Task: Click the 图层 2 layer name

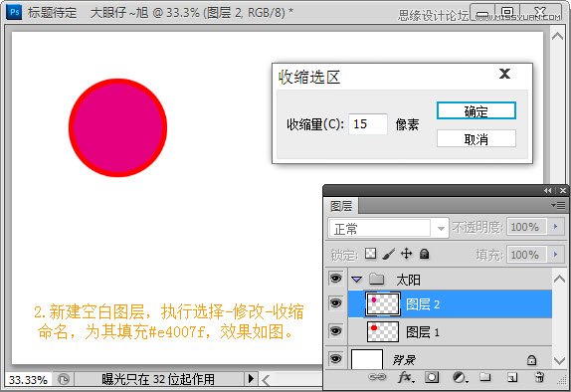Action: click(x=423, y=304)
